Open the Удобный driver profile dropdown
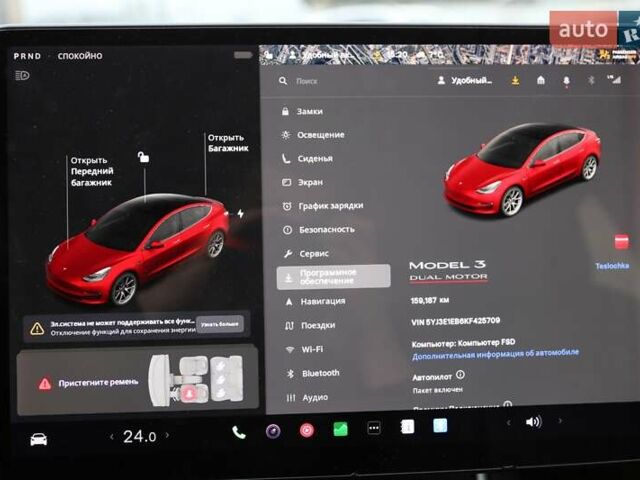This screenshot has width=640, height=480. pyautogui.click(x=465, y=81)
